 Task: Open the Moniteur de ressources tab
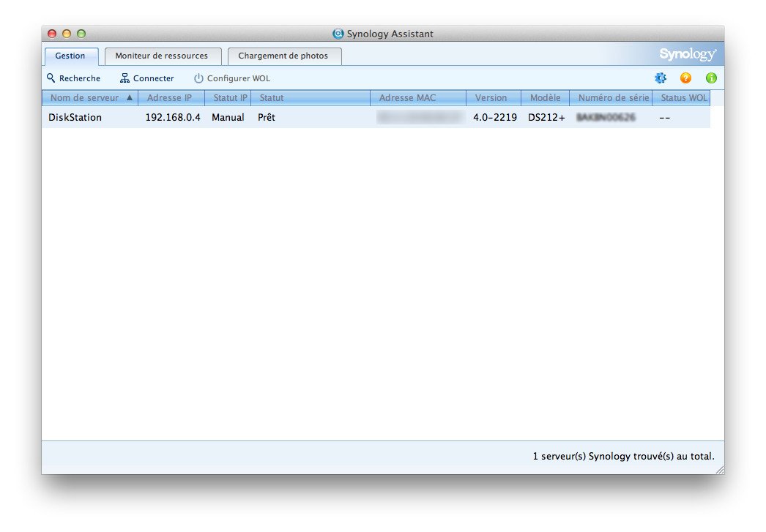162,56
